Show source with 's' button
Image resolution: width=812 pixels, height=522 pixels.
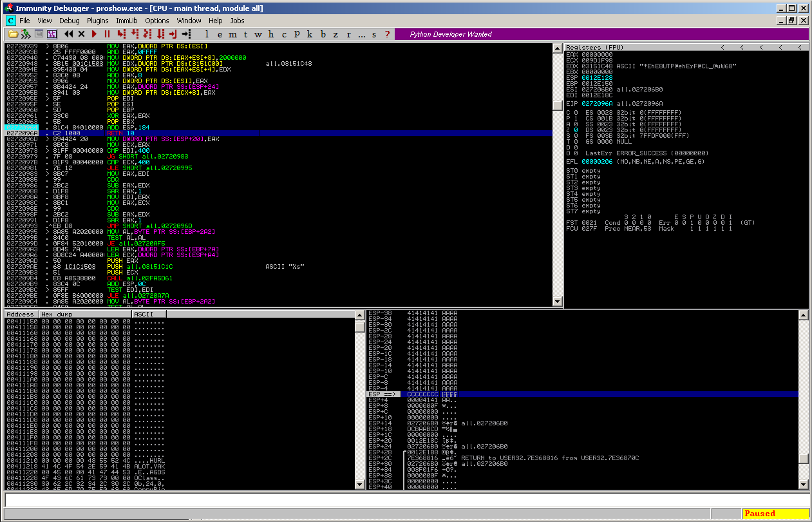(374, 34)
